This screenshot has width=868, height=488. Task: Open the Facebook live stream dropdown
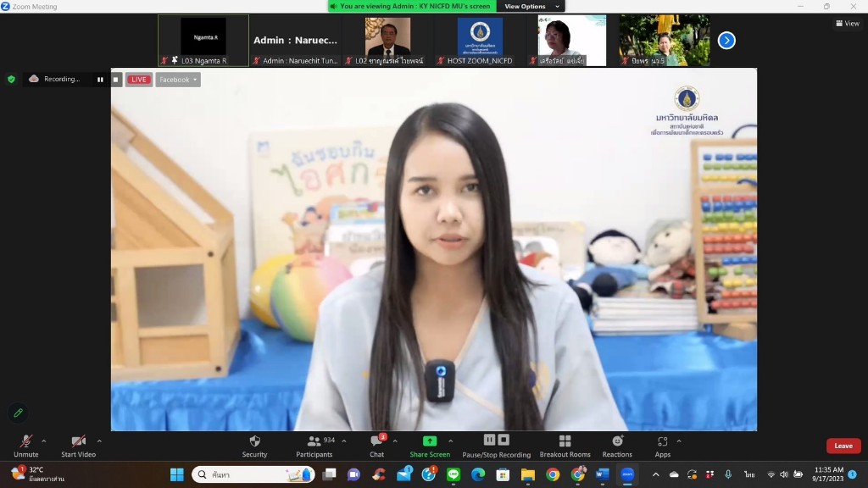tap(178, 80)
